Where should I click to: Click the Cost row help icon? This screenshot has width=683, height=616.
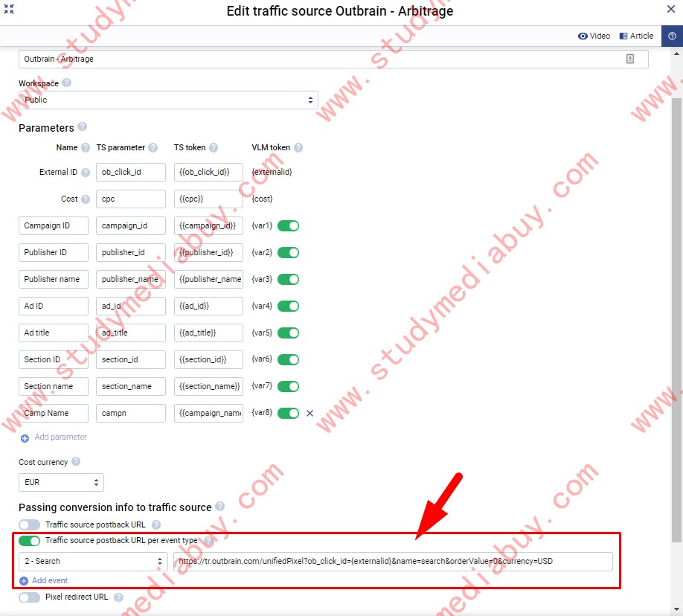click(86, 199)
